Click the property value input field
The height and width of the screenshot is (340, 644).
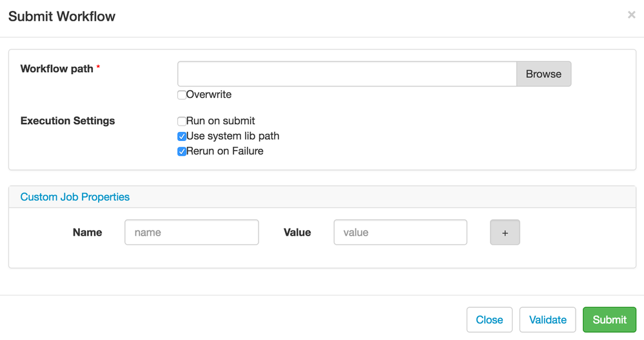point(400,232)
